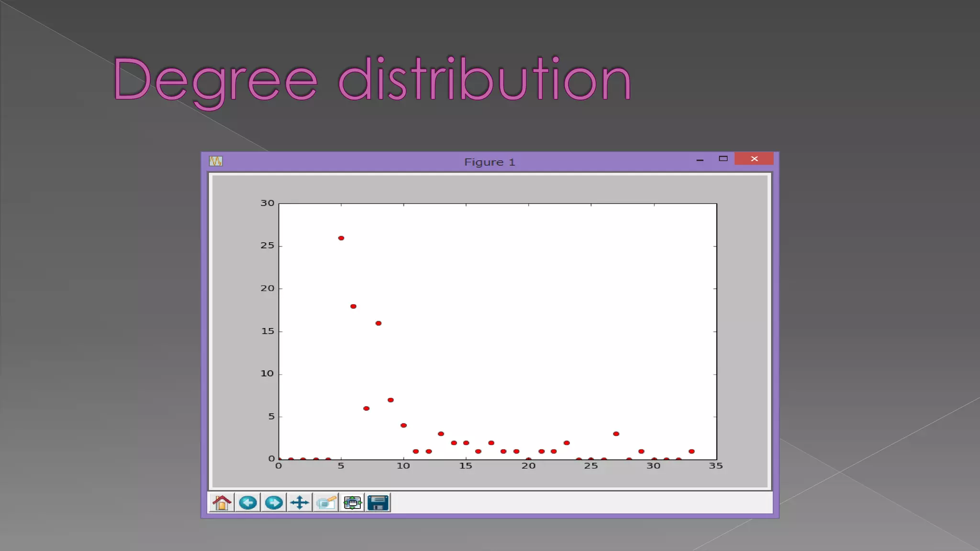Click the Figure 1 title bar text
The width and height of the screenshot is (980, 551).
point(489,162)
